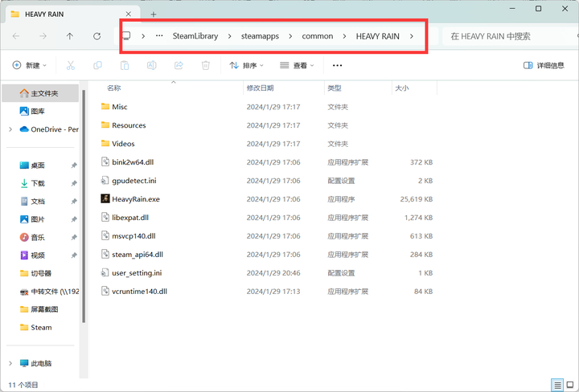Expand the 此电脑 tree node
579x392 pixels.
click(x=10, y=363)
